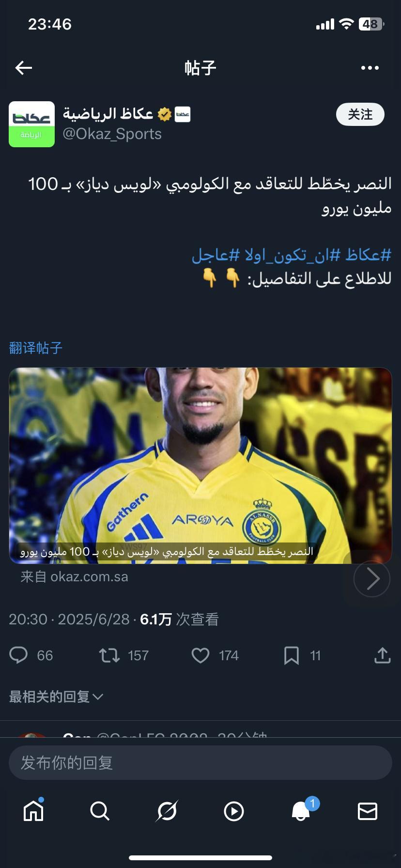The height and width of the screenshot is (868, 401).
Task: Open the three-dot more options menu
Action: click(x=370, y=68)
